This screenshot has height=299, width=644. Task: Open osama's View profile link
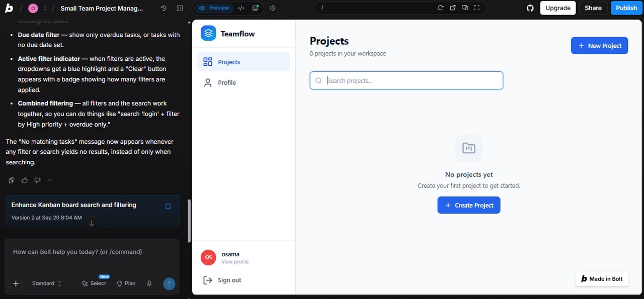click(x=235, y=262)
